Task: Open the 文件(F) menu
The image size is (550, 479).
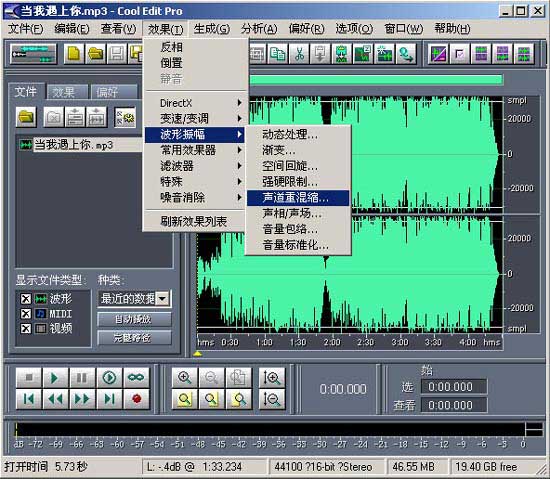Action: tap(26, 29)
